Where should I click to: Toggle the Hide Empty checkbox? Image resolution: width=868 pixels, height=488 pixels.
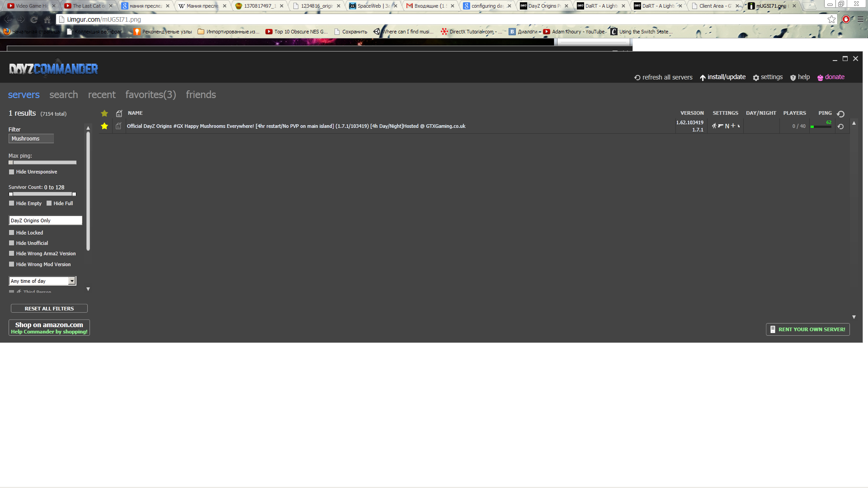pyautogui.click(x=12, y=203)
